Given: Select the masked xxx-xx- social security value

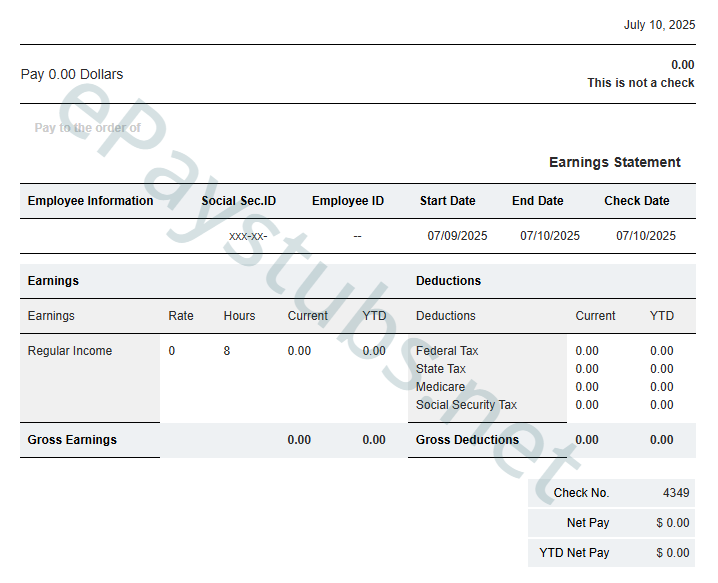Looking at the screenshot, I should tap(247, 236).
